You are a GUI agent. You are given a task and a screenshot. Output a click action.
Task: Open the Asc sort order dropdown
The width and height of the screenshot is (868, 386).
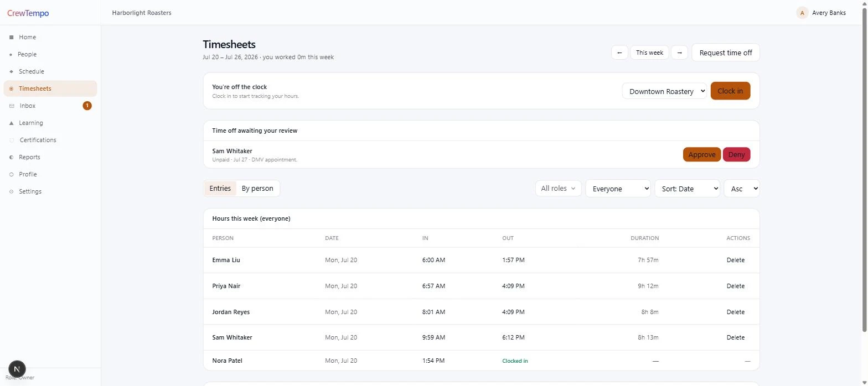(x=742, y=189)
